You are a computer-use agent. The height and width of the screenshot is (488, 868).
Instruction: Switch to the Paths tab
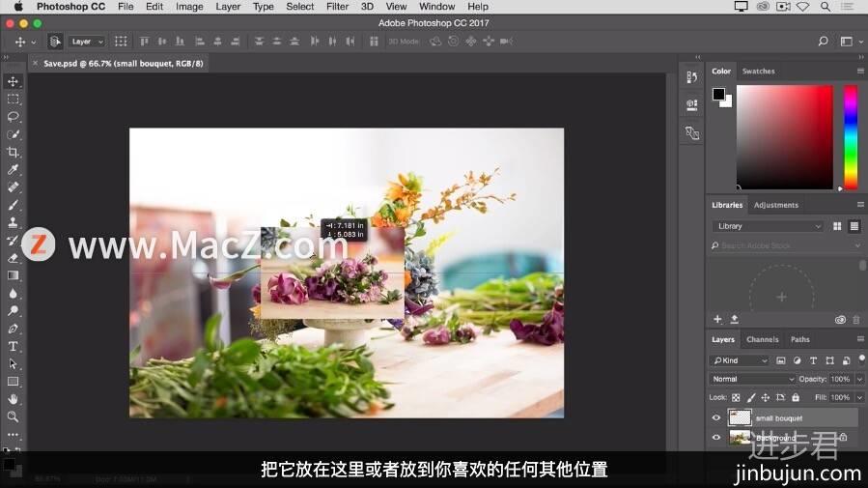[799, 339]
